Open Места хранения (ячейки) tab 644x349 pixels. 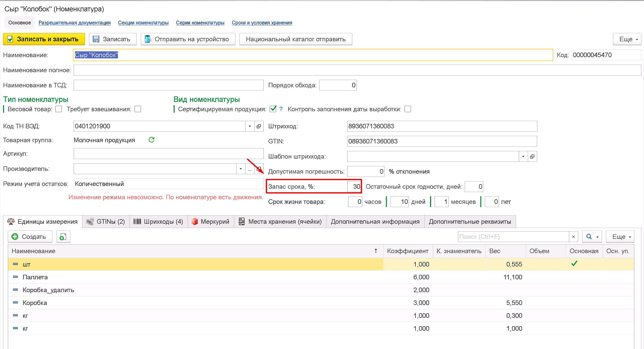pyautogui.click(x=280, y=221)
